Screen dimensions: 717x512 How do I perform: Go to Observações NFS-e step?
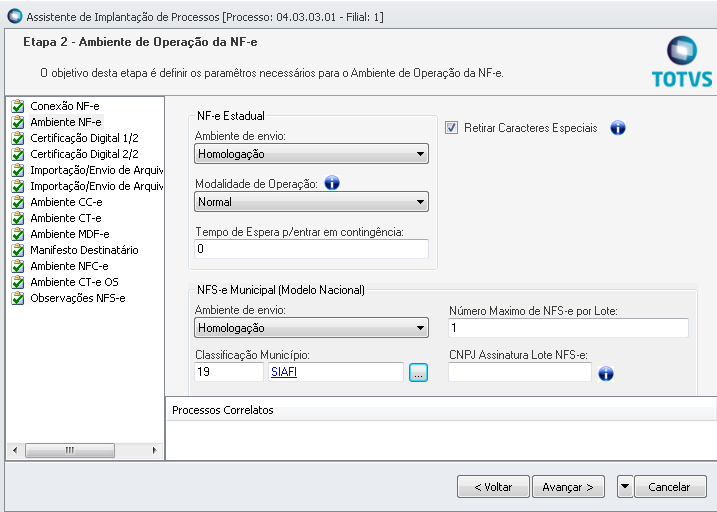pos(78,298)
